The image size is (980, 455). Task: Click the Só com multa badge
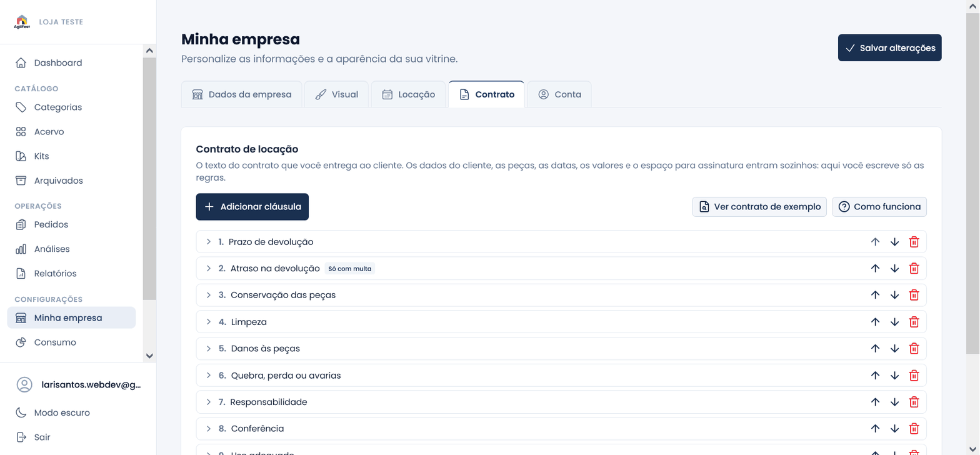pyautogui.click(x=350, y=269)
